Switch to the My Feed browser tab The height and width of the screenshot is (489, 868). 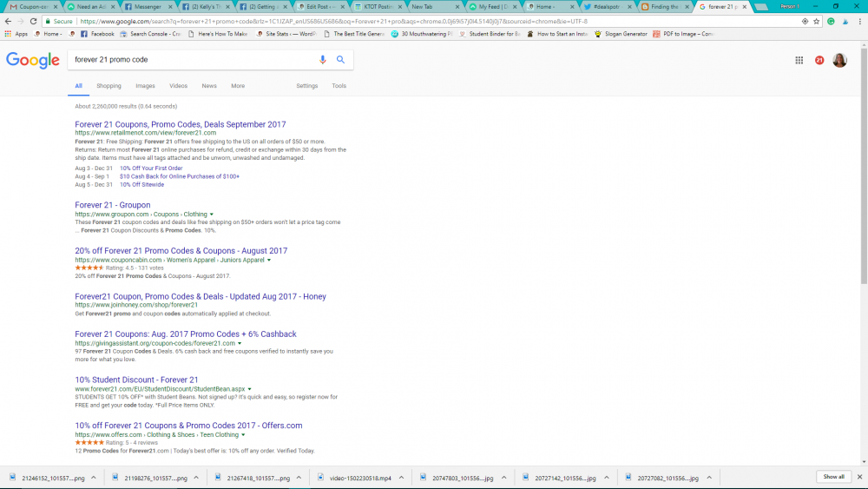click(x=493, y=7)
